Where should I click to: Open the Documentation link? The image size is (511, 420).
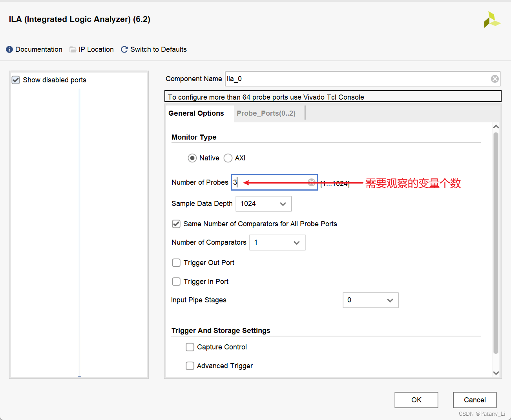[39, 49]
